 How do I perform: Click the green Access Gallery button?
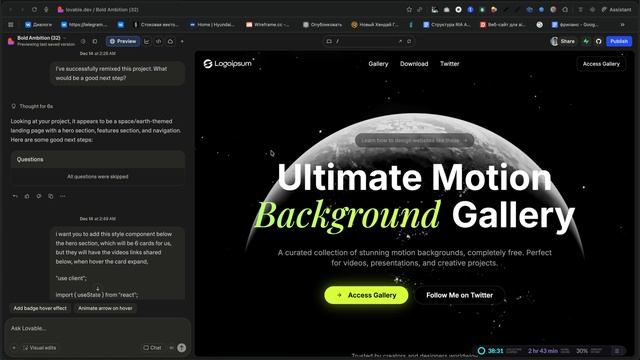(x=366, y=295)
